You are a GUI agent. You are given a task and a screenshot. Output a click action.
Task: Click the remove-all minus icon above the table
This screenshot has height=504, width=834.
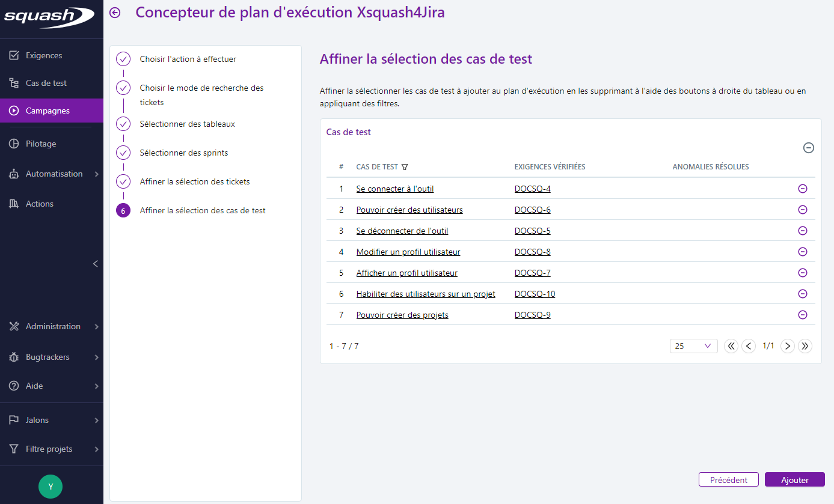tap(808, 147)
